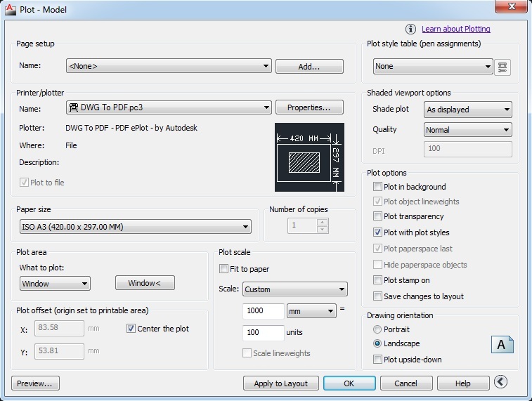Click the Number of copies field
Screen dimensions: 532x401
(303, 225)
